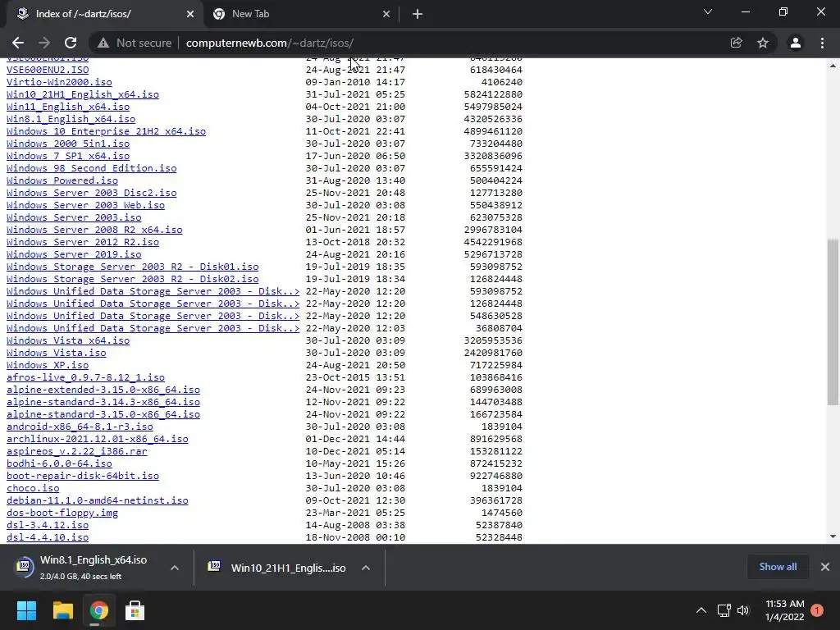Open volume control tray icon
Screen dimensions: 840x630
[x=743, y=610]
